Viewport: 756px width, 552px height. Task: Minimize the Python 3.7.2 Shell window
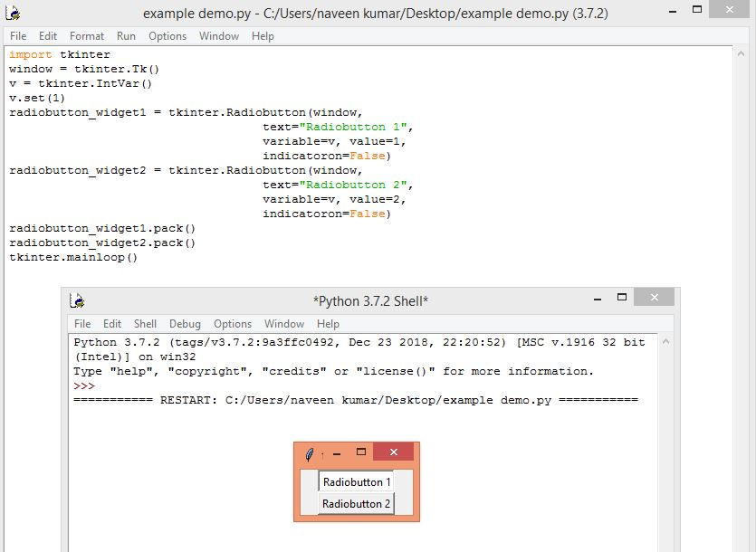[598, 299]
